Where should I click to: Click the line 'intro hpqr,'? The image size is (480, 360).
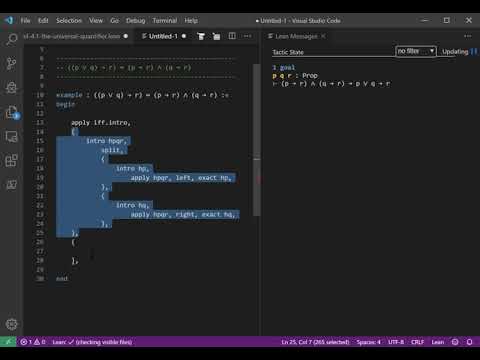point(106,141)
